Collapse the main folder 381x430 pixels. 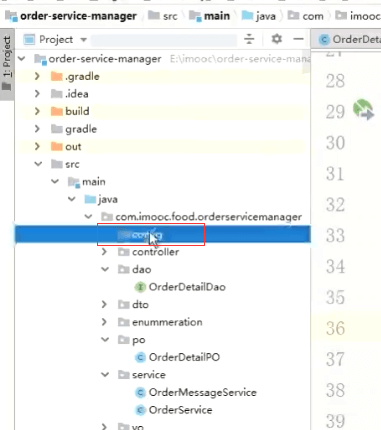[x=55, y=181]
